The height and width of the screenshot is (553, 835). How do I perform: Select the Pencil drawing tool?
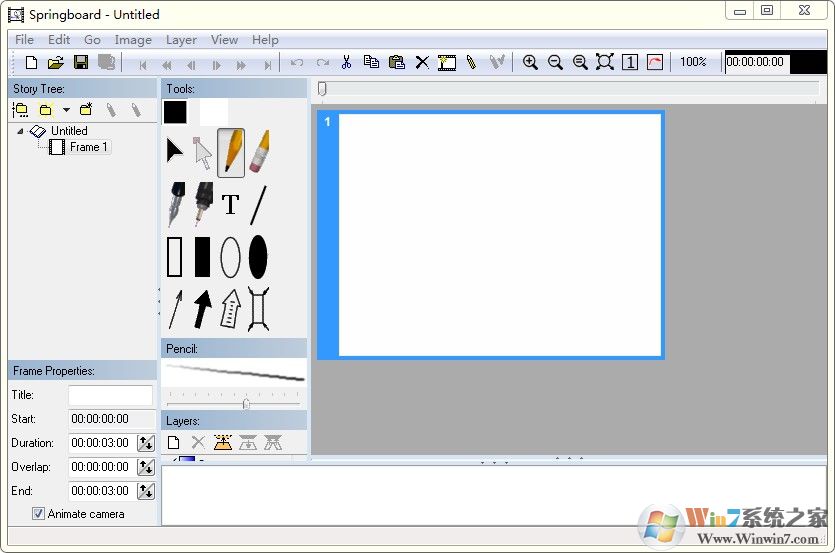click(x=231, y=152)
